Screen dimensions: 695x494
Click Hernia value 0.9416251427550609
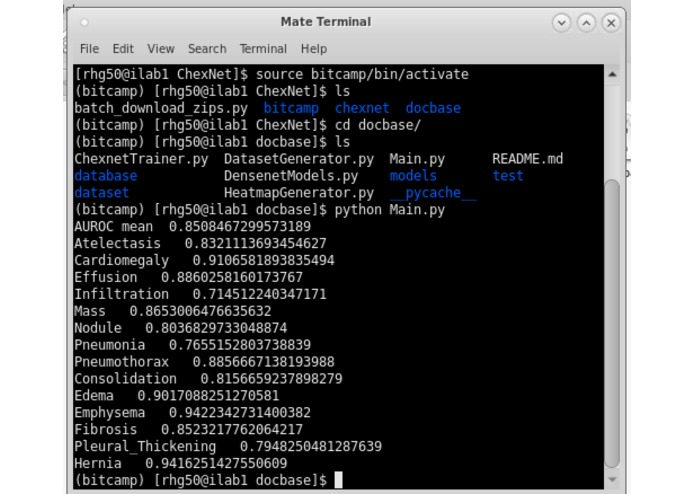click(x=216, y=463)
